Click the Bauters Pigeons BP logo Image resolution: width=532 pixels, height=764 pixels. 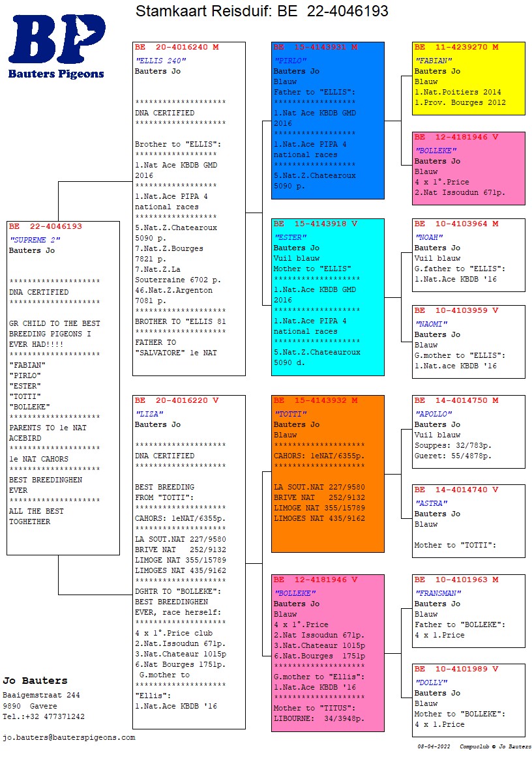click(56, 46)
